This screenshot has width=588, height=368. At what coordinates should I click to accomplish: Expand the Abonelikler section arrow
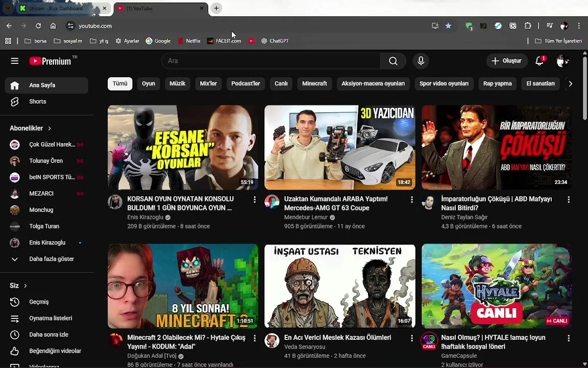tap(50, 128)
